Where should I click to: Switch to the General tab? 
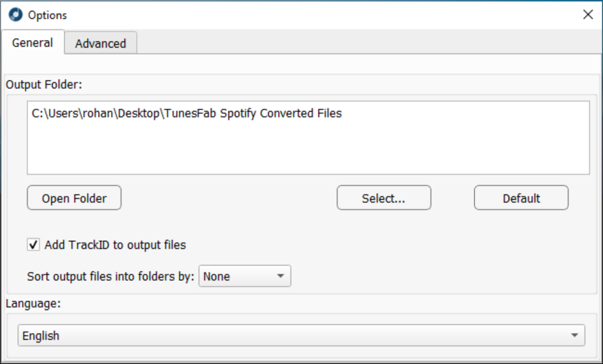click(32, 43)
